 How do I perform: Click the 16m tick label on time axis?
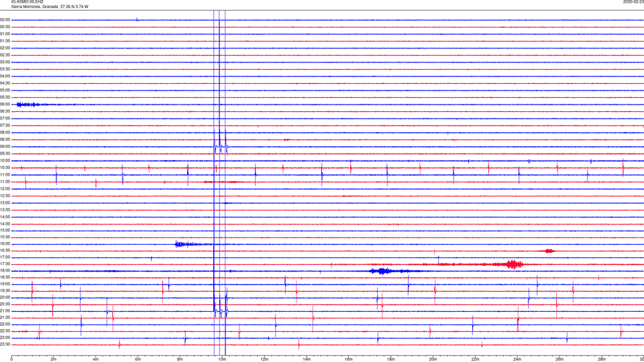(x=349, y=359)
